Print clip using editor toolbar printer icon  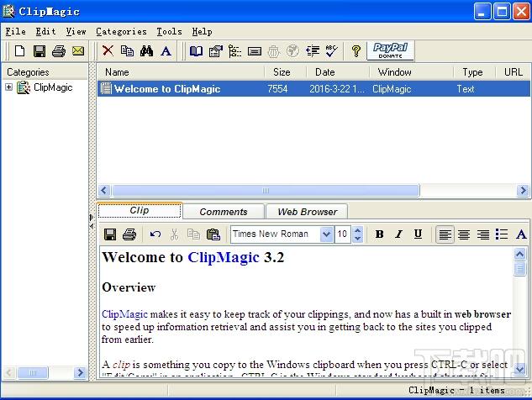tap(129, 234)
